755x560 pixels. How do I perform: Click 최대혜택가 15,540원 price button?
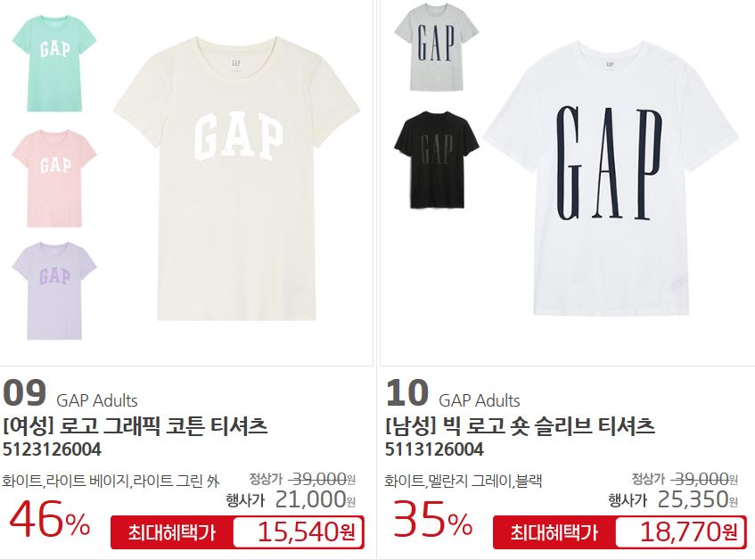[237, 532]
